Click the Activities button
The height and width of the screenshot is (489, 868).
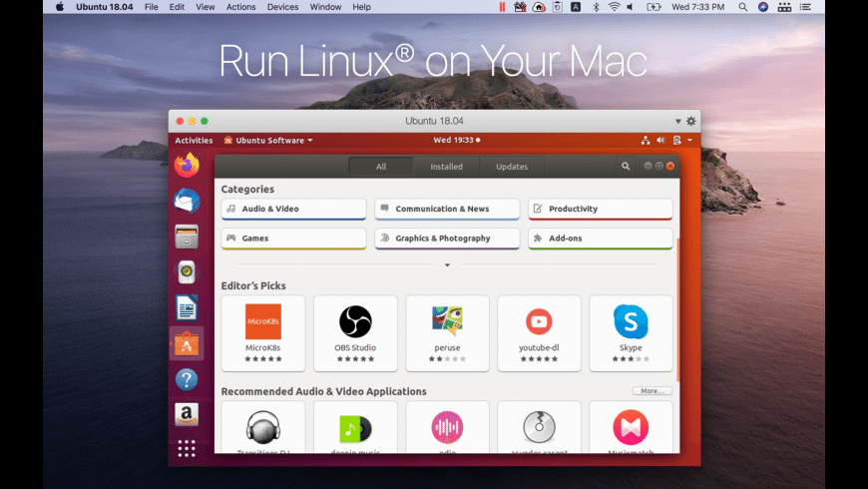click(194, 140)
